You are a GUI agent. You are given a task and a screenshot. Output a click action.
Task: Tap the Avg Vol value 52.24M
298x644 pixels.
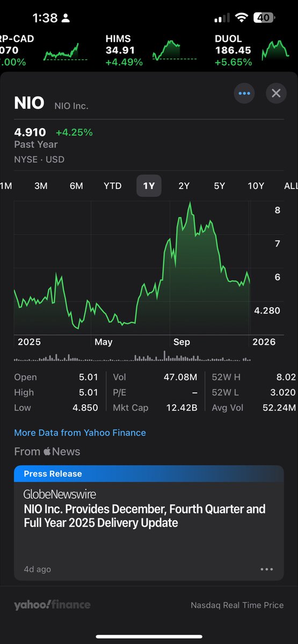pyautogui.click(x=279, y=407)
